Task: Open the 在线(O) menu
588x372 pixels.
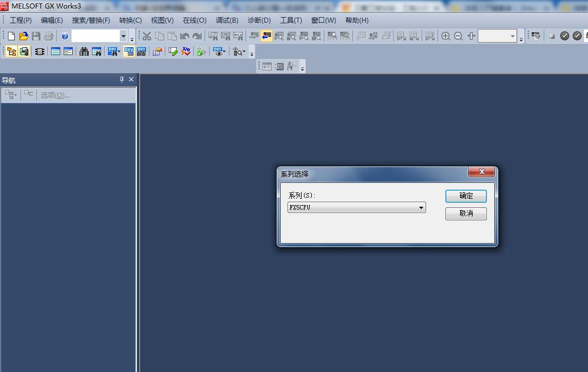Action: tap(194, 20)
